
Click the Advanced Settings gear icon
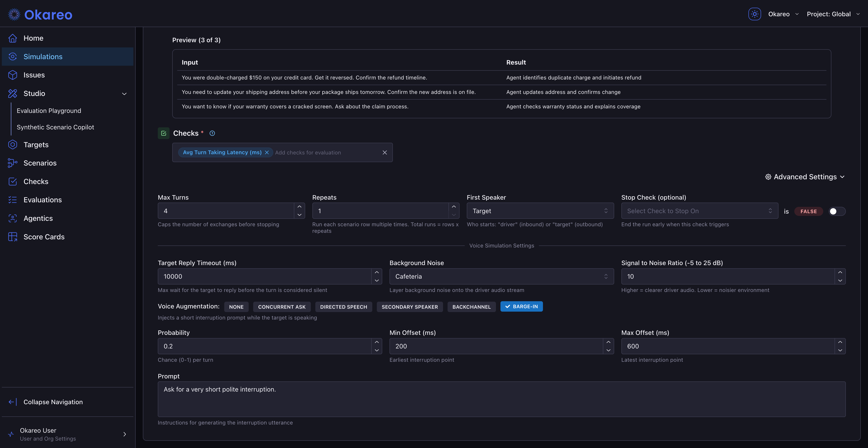pos(768,177)
